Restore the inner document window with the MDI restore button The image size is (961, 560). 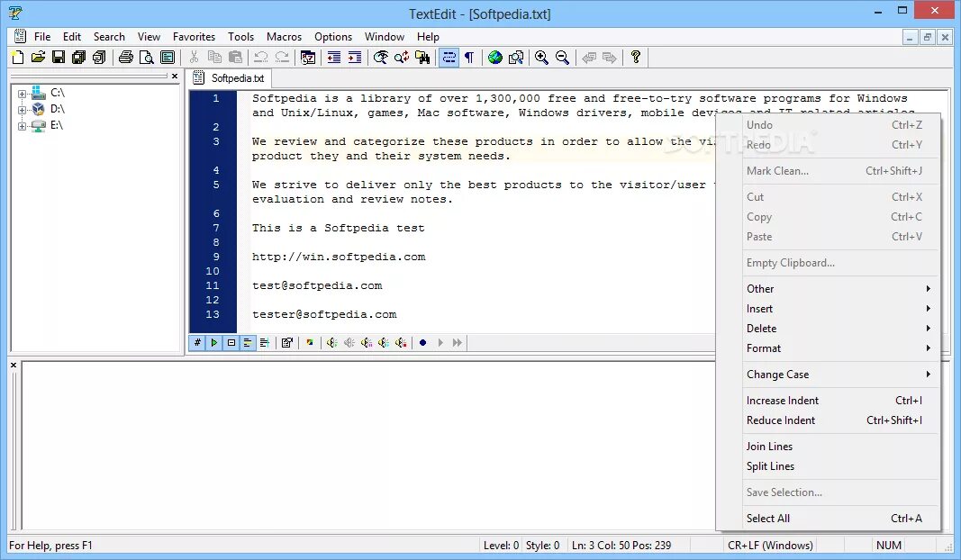[928, 38]
